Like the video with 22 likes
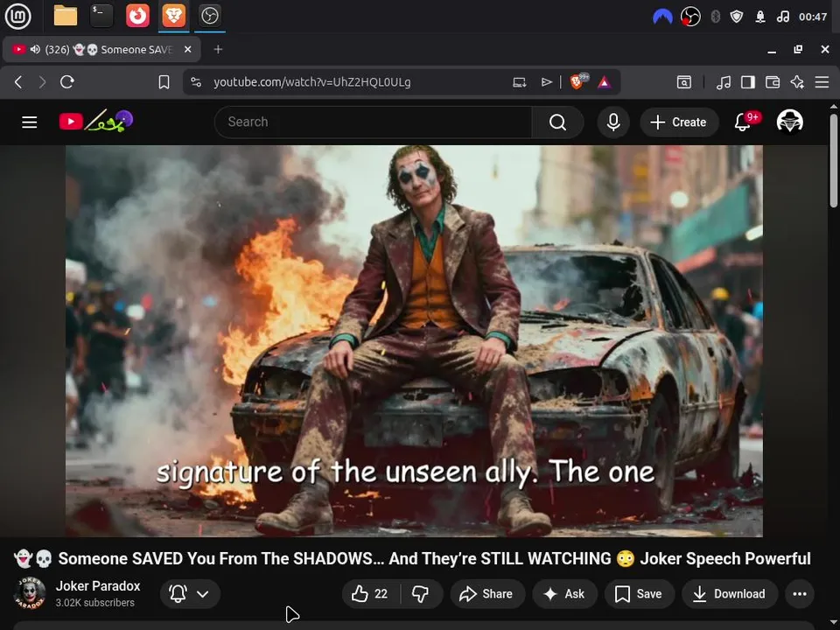840x630 pixels. 369,593
